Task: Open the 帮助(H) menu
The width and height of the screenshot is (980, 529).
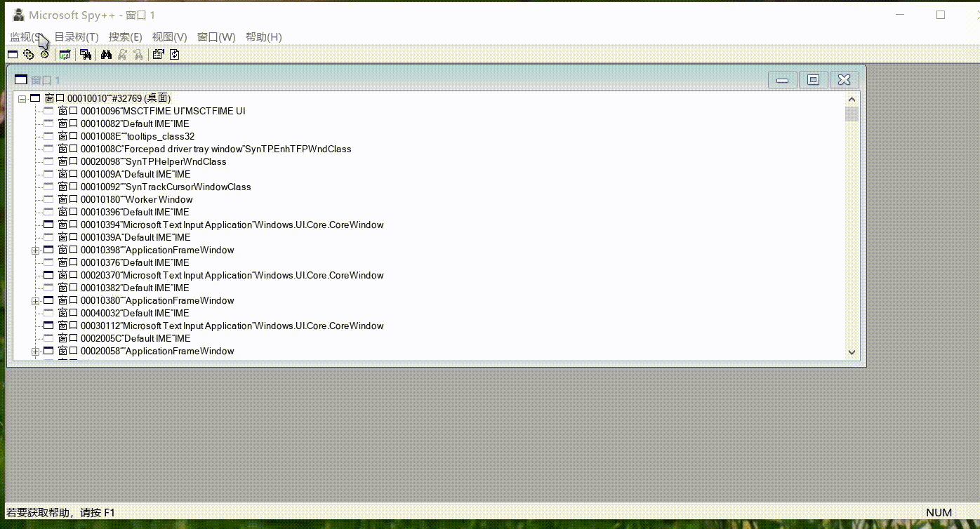Action: point(264,36)
